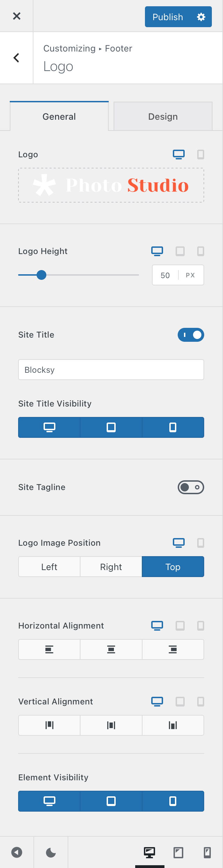Viewport: 223px width, 868px height.
Task: Hide customizer controls arrow icon
Action: [17, 852]
